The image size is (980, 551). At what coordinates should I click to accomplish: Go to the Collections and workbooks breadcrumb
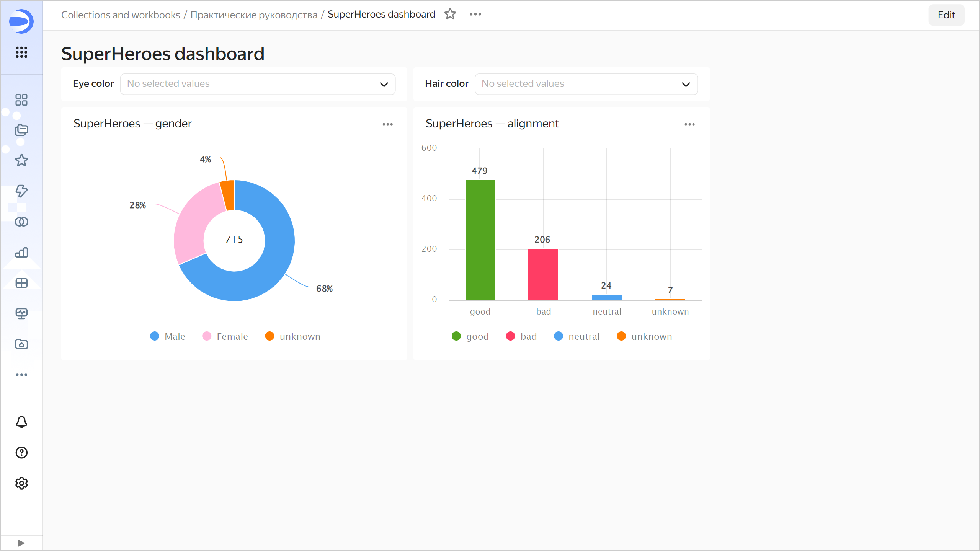[121, 15]
